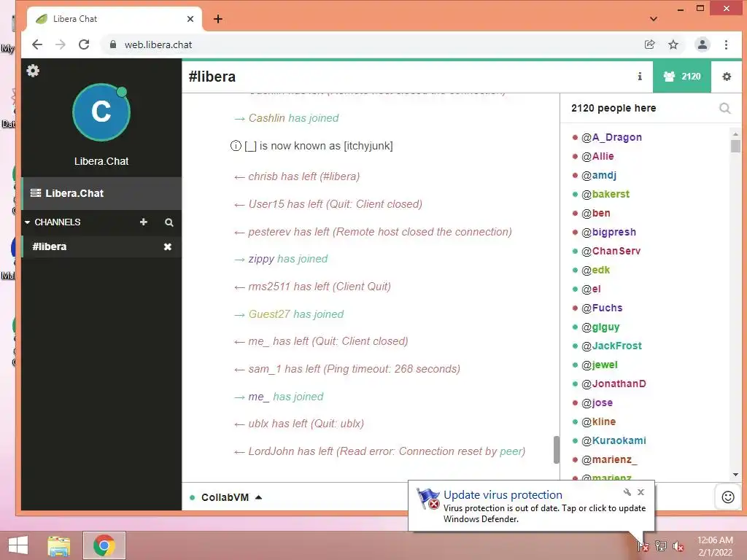This screenshot has width=747, height=560.
Task: Click @ChanServ in the user list
Action: [611, 251]
